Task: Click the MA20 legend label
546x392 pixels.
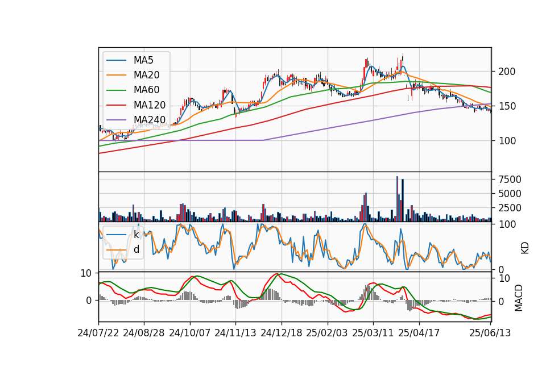Action: tap(147, 75)
